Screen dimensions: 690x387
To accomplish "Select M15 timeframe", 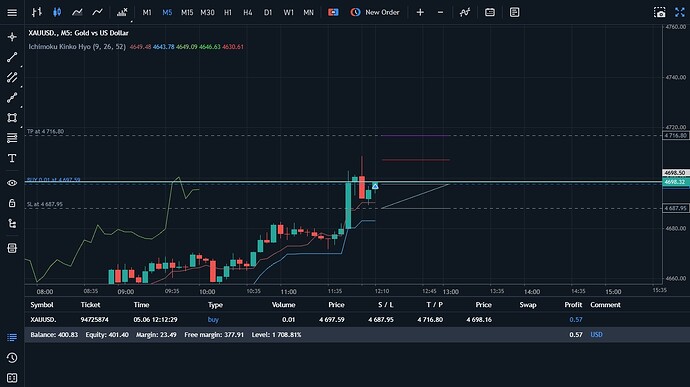I will 187,12.
